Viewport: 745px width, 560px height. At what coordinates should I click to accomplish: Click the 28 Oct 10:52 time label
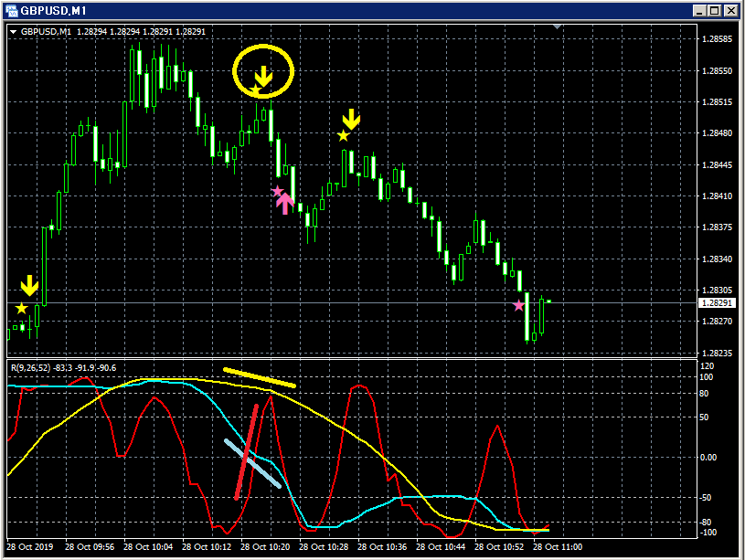click(499, 546)
